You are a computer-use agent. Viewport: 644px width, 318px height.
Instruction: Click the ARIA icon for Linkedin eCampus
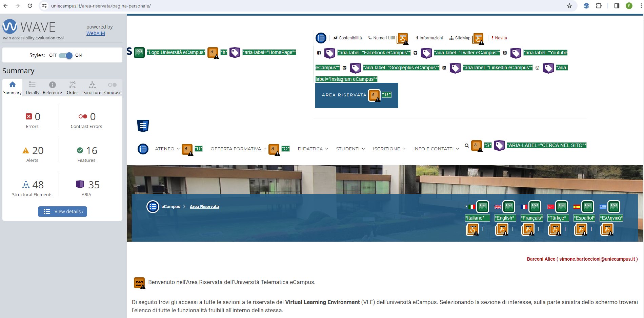(455, 68)
